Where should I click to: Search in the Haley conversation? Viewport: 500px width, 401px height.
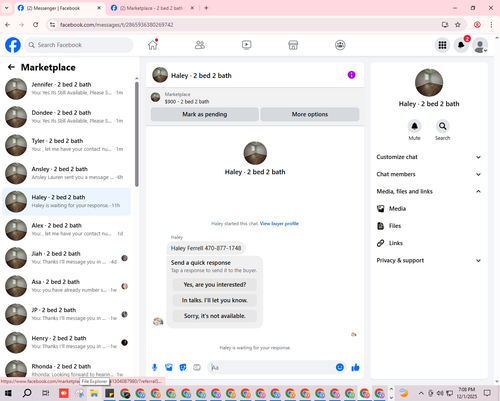(x=442, y=126)
